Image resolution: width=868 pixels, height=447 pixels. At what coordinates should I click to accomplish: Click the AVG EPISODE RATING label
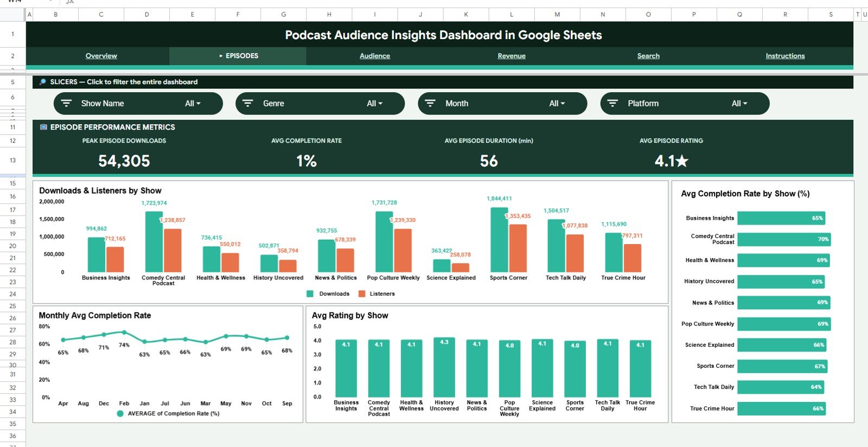(x=671, y=141)
